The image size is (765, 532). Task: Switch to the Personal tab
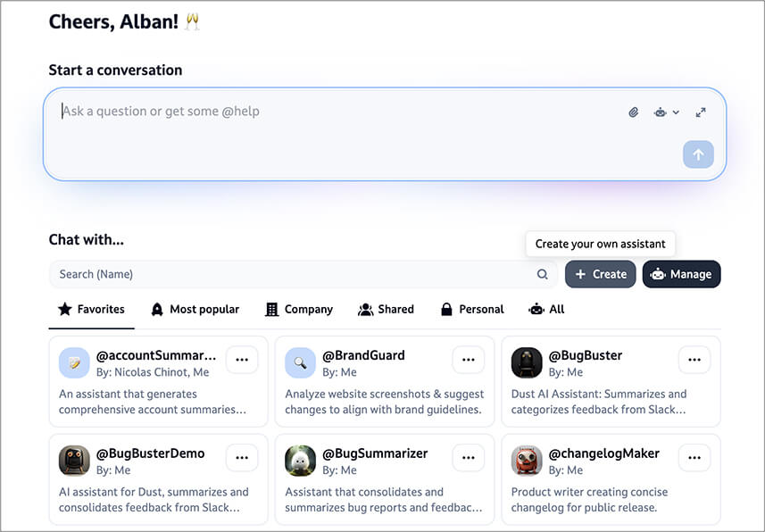[x=471, y=309]
